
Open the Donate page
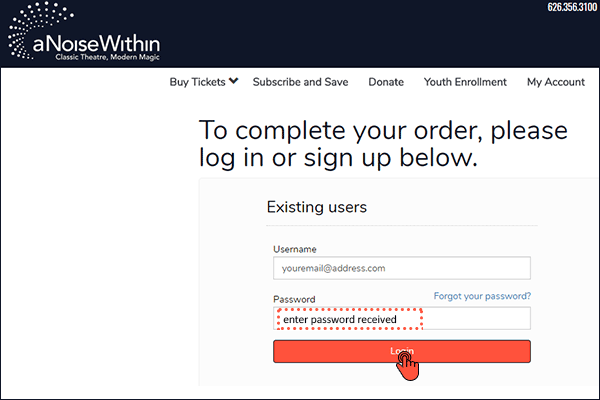click(386, 82)
